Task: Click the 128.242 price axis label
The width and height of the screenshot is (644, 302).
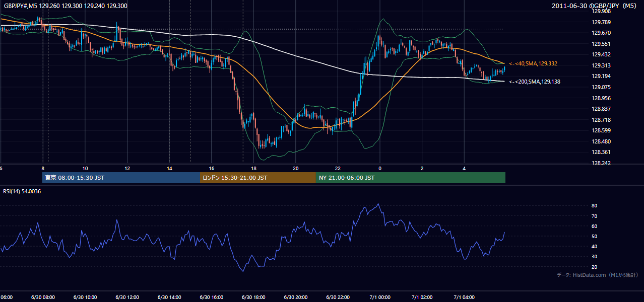Action: coord(601,163)
